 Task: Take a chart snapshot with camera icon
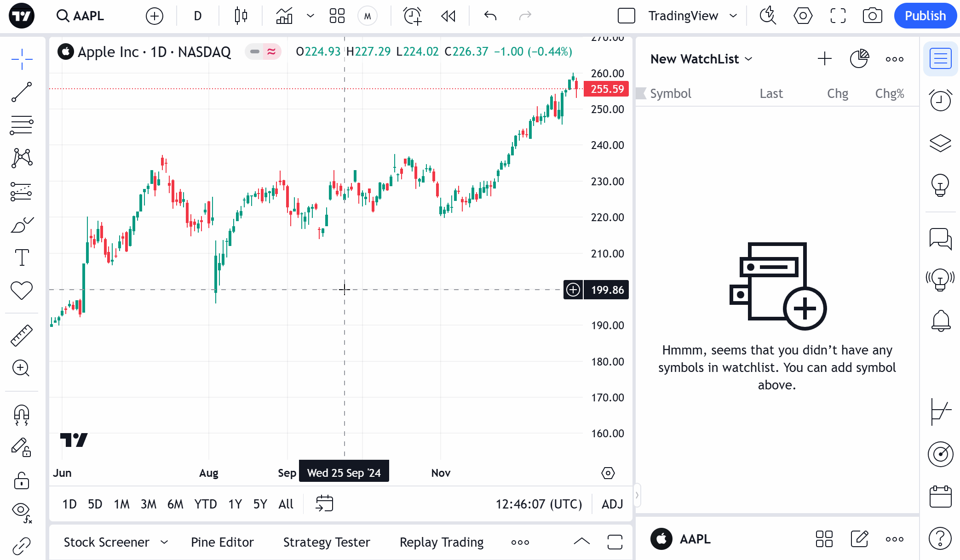(872, 16)
